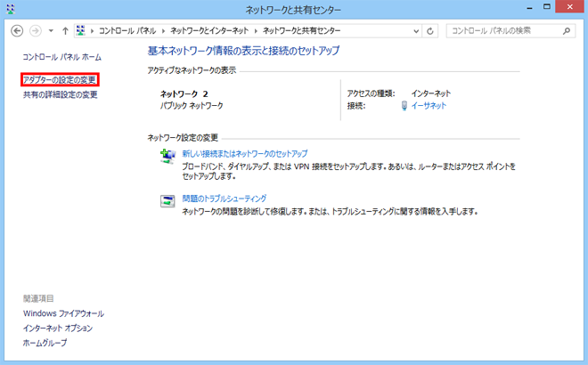
Task: Open アダプターの設定の変更 link
Action: [60, 80]
